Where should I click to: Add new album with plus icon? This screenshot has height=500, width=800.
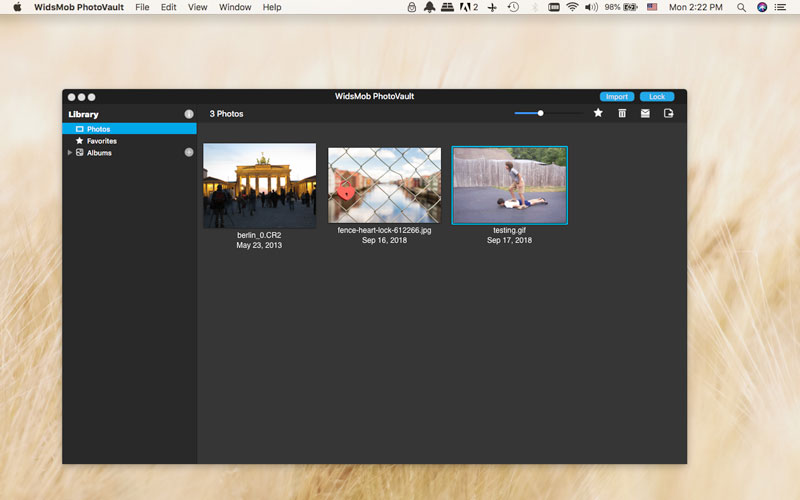(189, 152)
